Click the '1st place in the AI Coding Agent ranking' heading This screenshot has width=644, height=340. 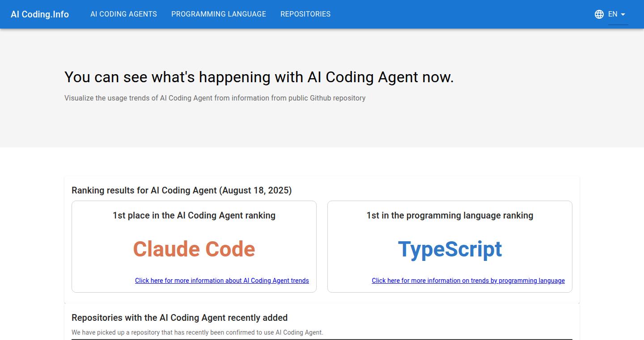click(x=194, y=215)
